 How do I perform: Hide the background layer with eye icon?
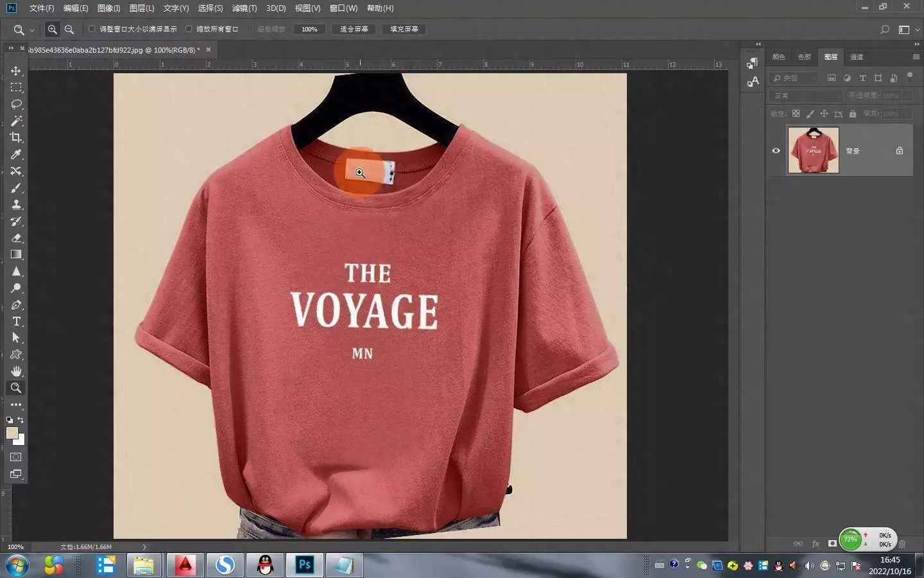(x=776, y=151)
